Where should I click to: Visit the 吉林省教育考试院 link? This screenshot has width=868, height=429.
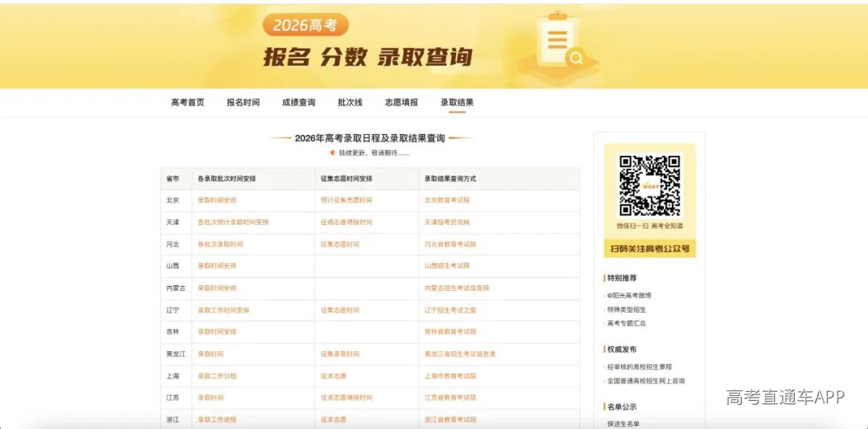pyautogui.click(x=450, y=332)
